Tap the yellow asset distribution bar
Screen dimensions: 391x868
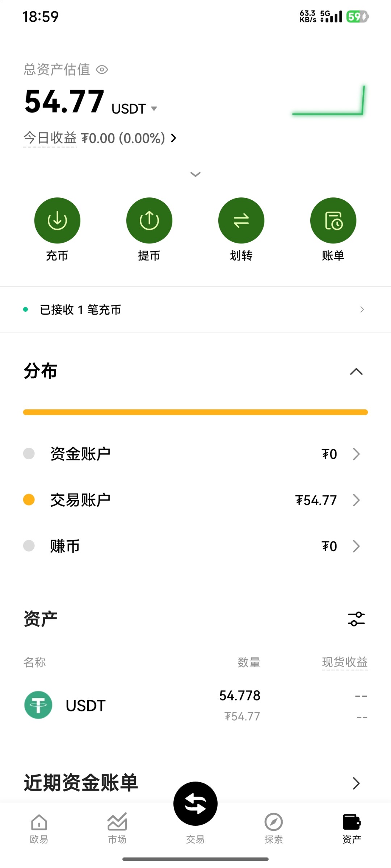pos(195,412)
